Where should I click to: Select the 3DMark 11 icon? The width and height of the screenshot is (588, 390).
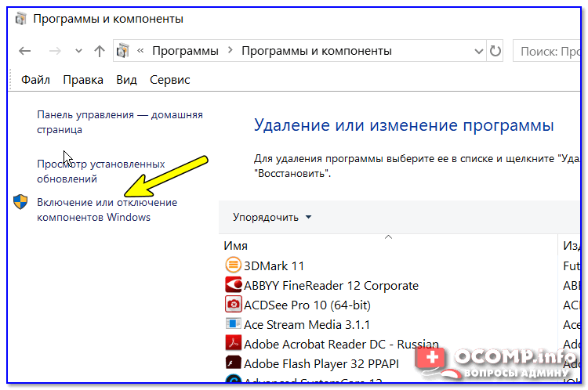[x=233, y=265]
